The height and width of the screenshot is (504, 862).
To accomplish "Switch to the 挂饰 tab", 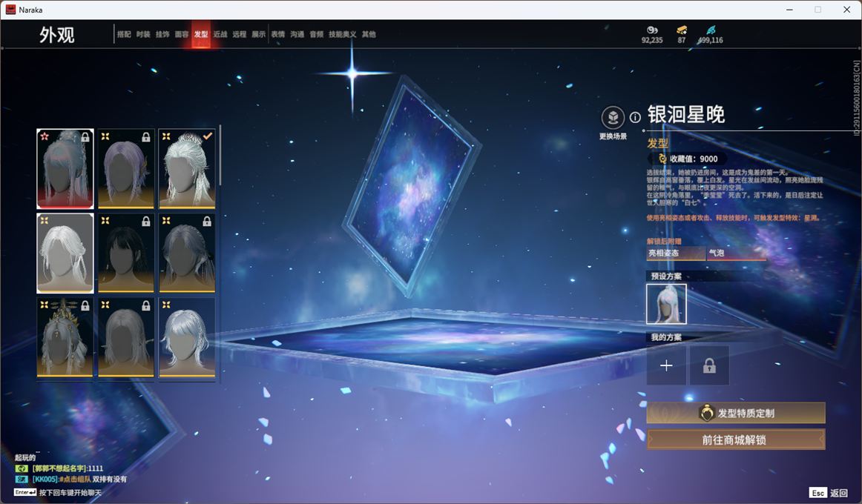I will (x=162, y=34).
